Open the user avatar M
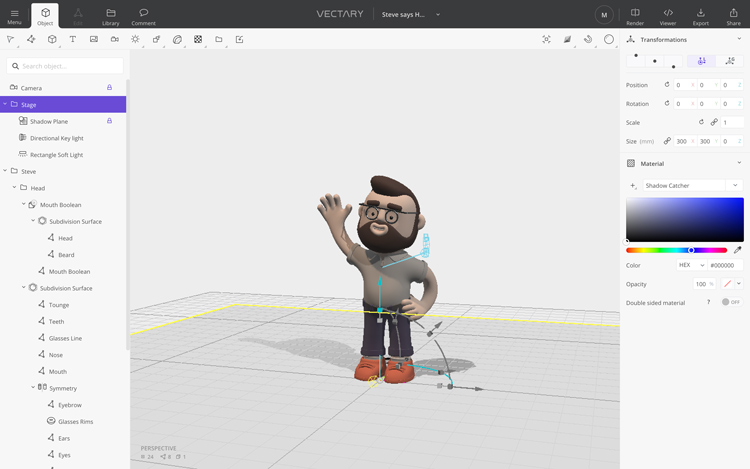Image resolution: width=750 pixels, height=469 pixels. tap(604, 14)
